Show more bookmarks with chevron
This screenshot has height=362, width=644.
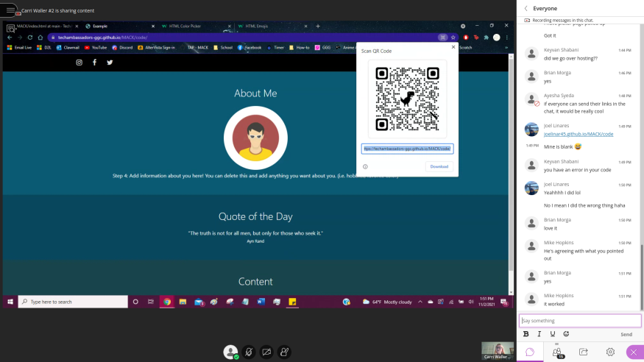[x=506, y=48]
